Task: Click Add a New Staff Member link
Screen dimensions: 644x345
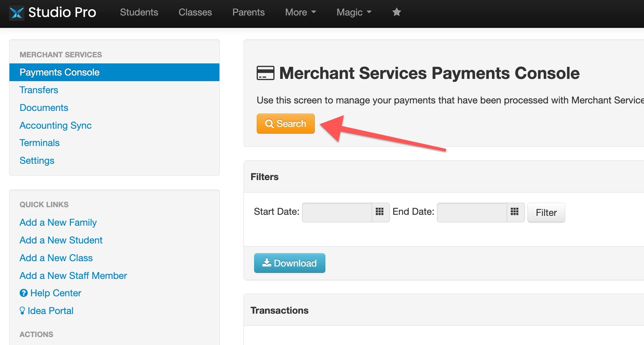Action: (73, 276)
